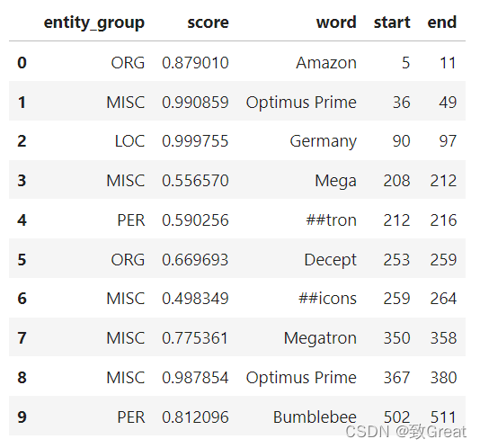Click score value 0.879010
The height and width of the screenshot is (448, 480).
[195, 63]
